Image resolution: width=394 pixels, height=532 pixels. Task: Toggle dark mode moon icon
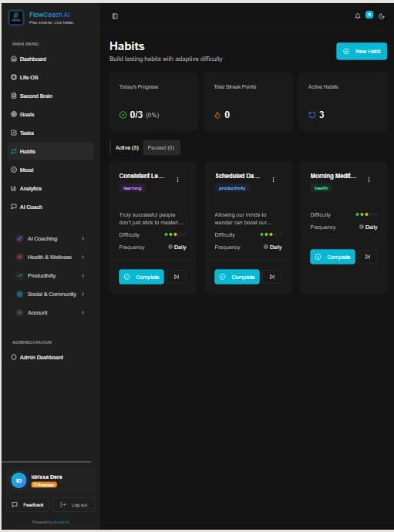tap(382, 16)
